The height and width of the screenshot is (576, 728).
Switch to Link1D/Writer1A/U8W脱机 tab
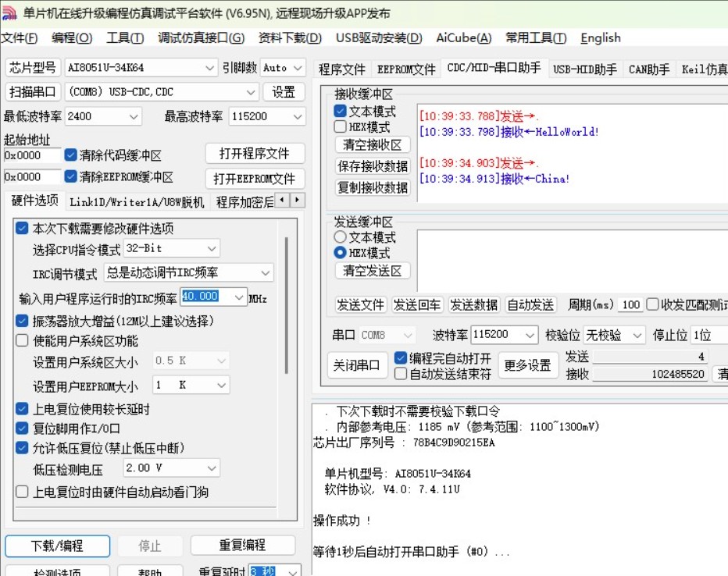point(137,202)
